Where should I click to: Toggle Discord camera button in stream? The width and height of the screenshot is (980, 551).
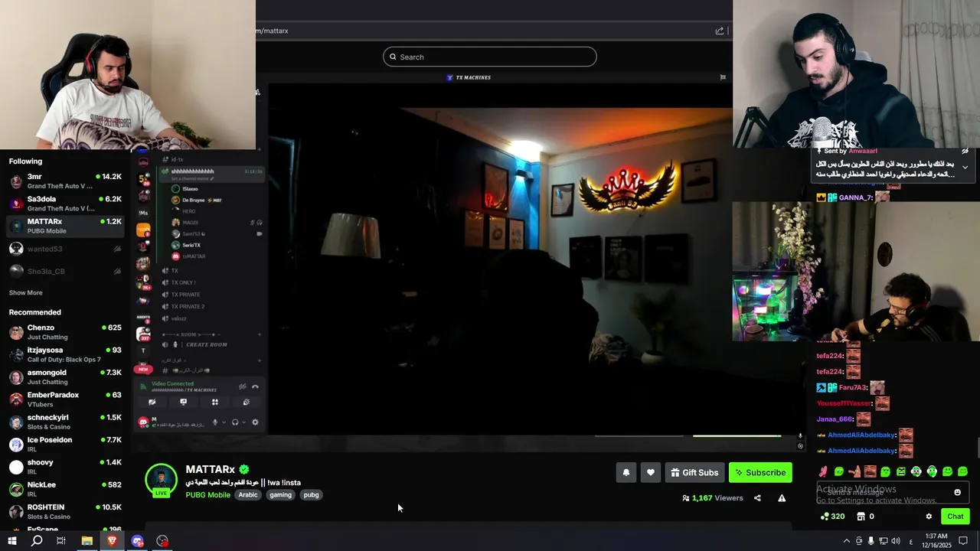pos(152,402)
